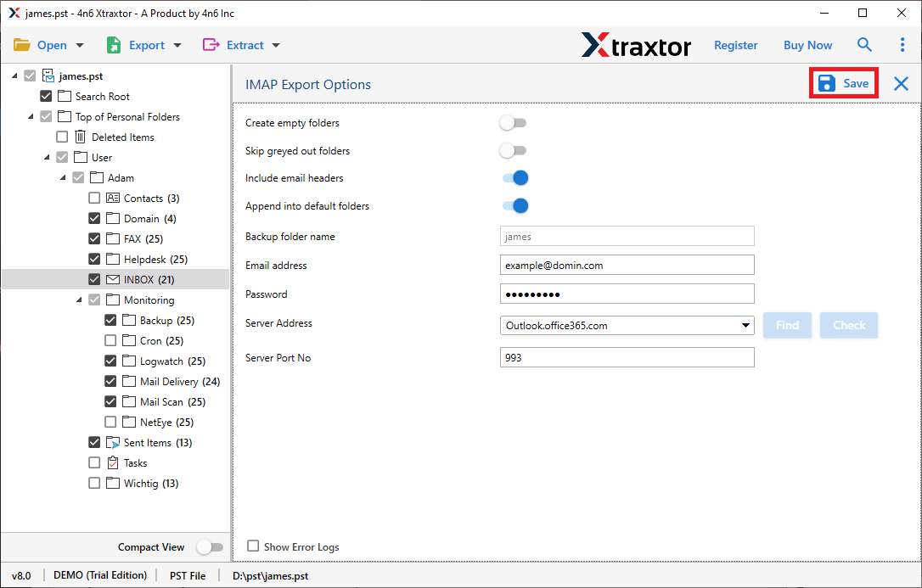Click the Backup folder icon
This screenshot has width=922, height=588.
coord(129,320)
